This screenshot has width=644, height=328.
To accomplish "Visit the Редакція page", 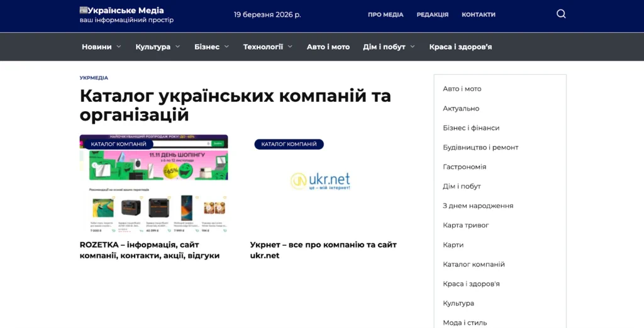I will pos(432,14).
